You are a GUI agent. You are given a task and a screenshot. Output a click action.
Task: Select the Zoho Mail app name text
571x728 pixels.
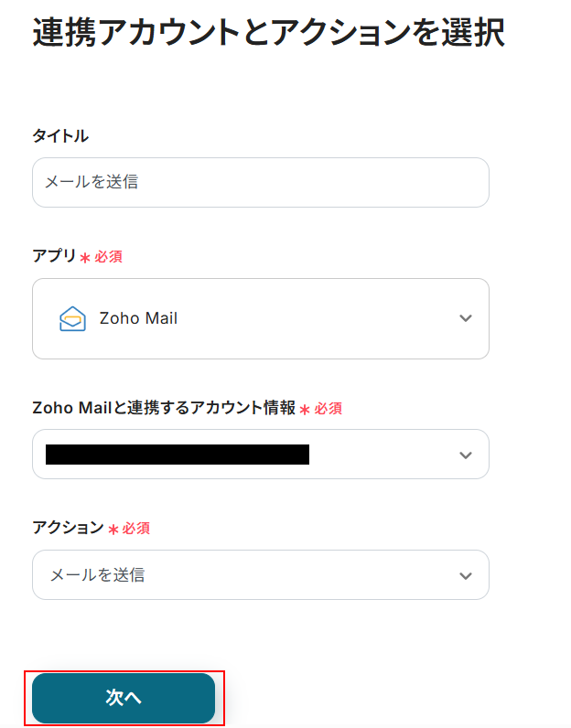(138, 318)
